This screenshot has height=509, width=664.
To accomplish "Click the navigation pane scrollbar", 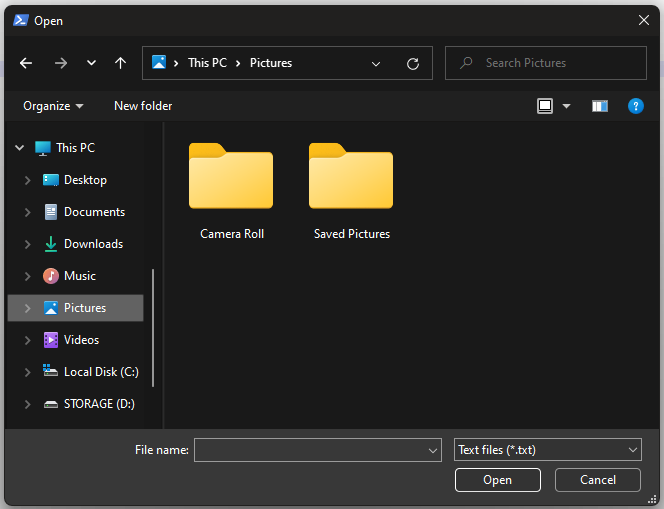I will pos(153,328).
